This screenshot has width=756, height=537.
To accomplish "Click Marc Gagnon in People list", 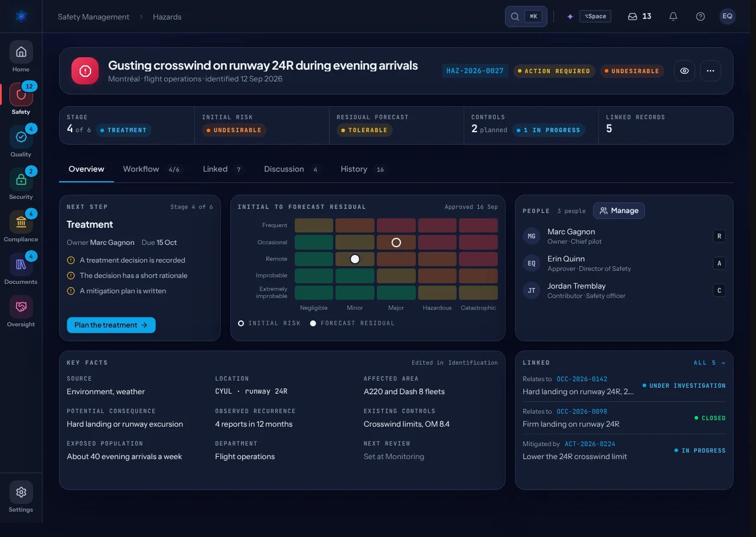I will [x=624, y=236].
